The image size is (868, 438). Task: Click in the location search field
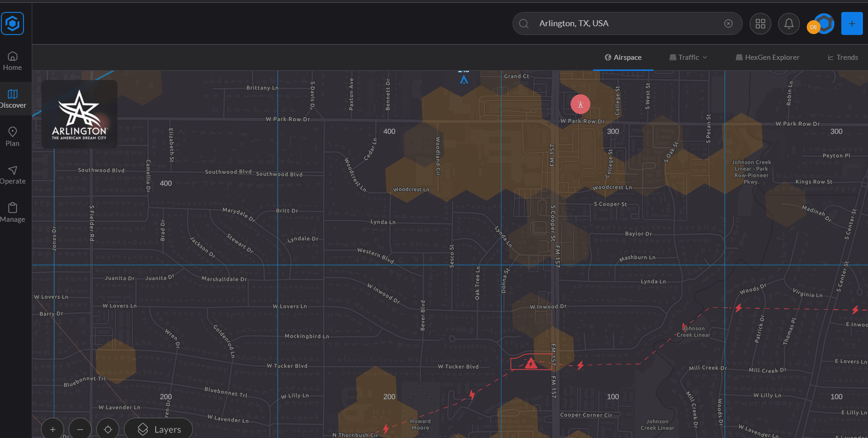(626, 23)
